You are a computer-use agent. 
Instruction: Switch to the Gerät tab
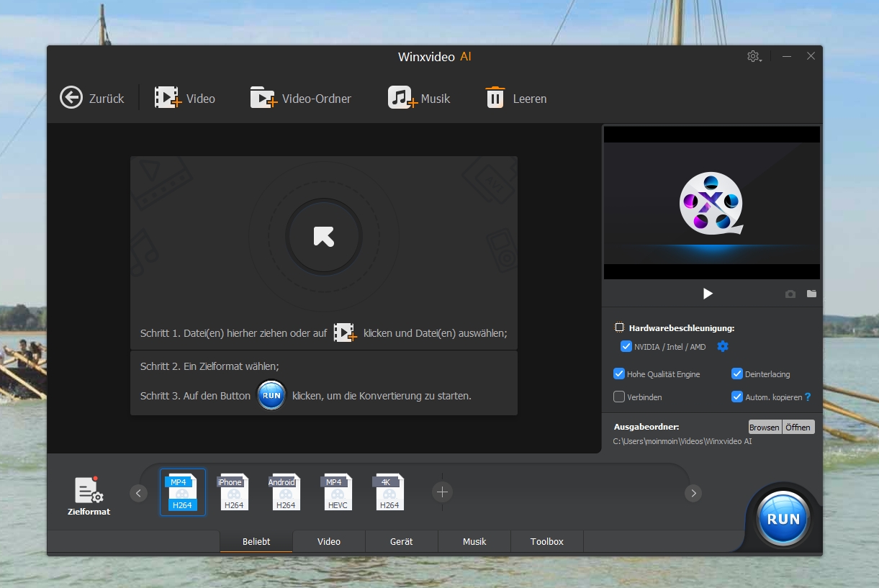tap(402, 541)
